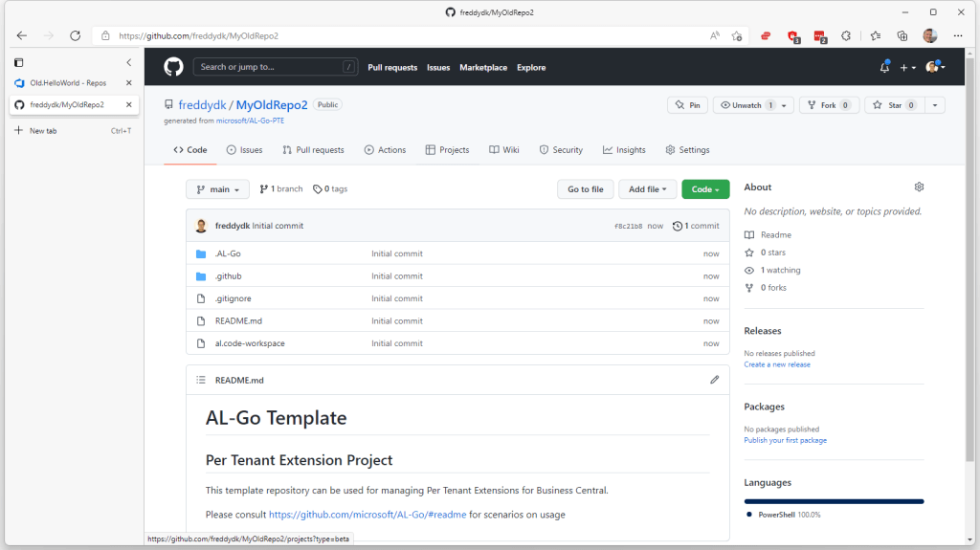
Task: Toggle Unwatch for this repository
Action: [746, 105]
